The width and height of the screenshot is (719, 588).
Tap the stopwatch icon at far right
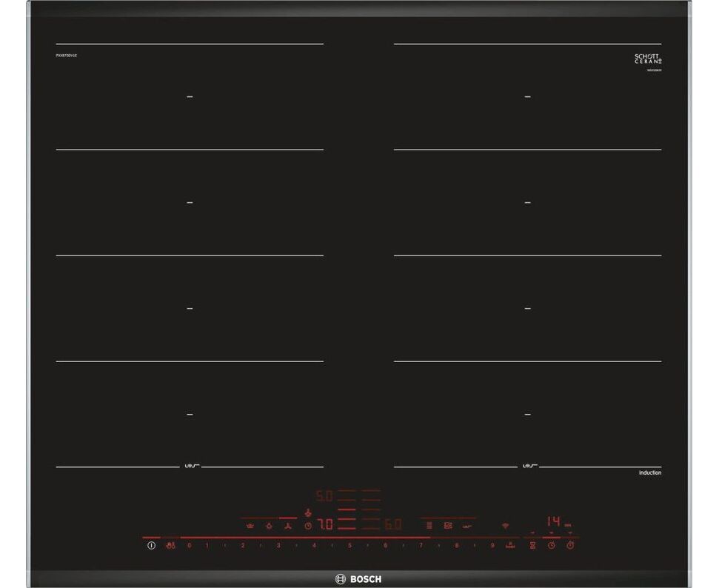click(x=570, y=546)
